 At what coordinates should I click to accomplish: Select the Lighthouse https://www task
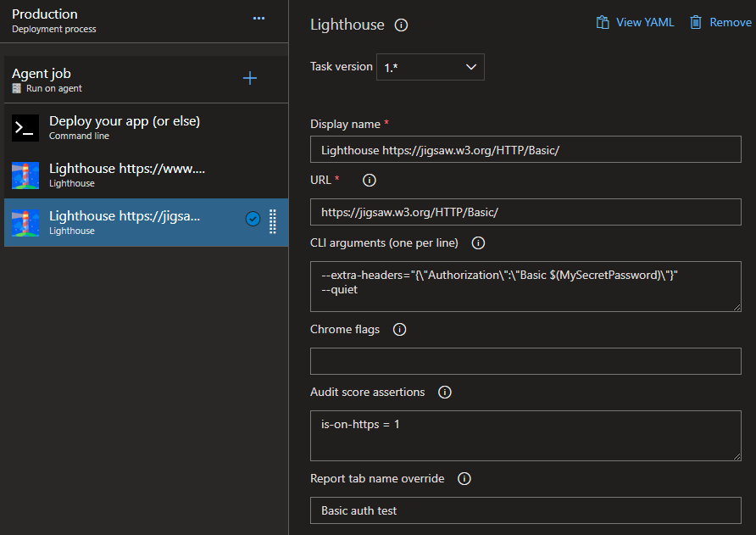coord(146,175)
